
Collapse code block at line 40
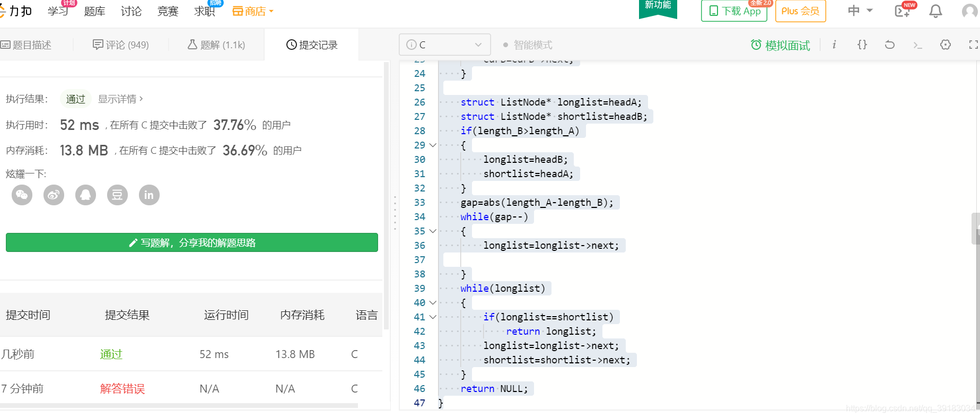pyautogui.click(x=433, y=303)
